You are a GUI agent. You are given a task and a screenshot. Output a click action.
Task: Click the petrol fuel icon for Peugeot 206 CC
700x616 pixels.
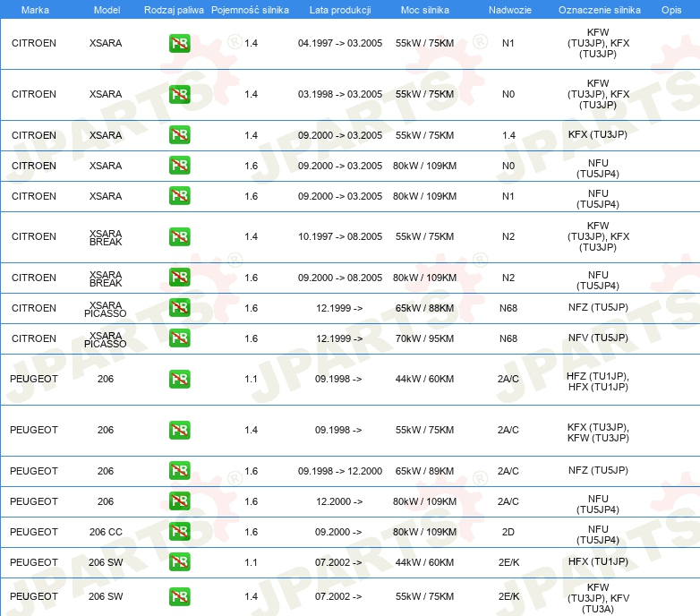(x=179, y=532)
